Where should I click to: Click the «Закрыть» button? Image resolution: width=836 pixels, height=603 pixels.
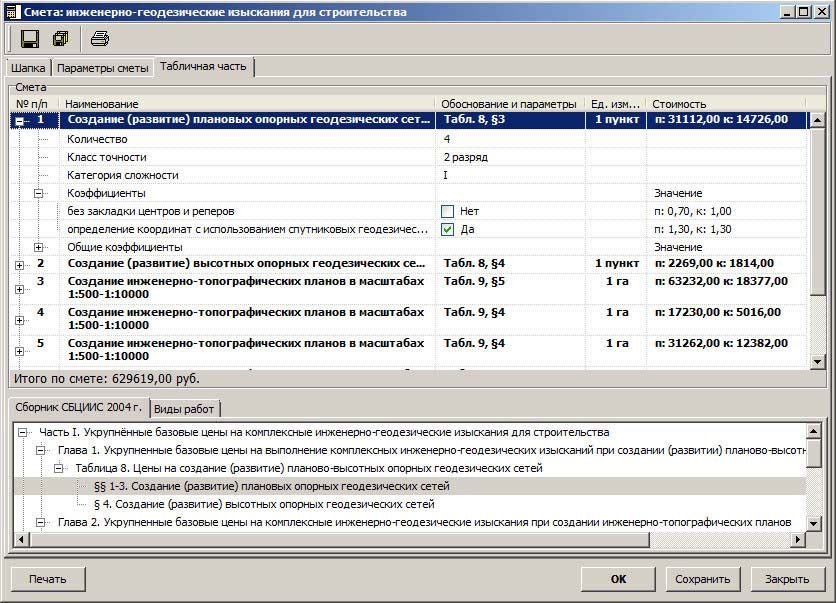point(787,579)
